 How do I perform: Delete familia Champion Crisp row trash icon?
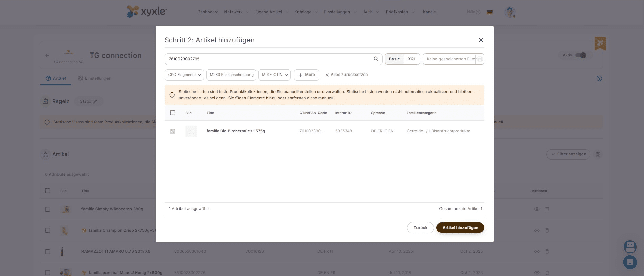(547, 230)
